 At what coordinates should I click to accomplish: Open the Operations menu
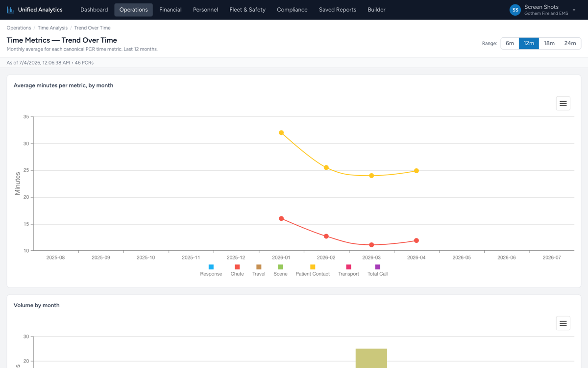click(133, 10)
